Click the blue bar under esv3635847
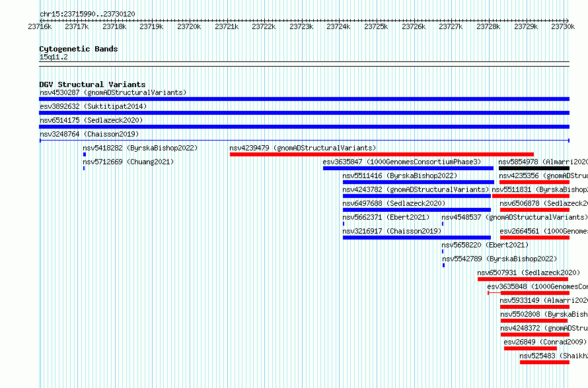This screenshot has width=588, height=388. coord(408,168)
